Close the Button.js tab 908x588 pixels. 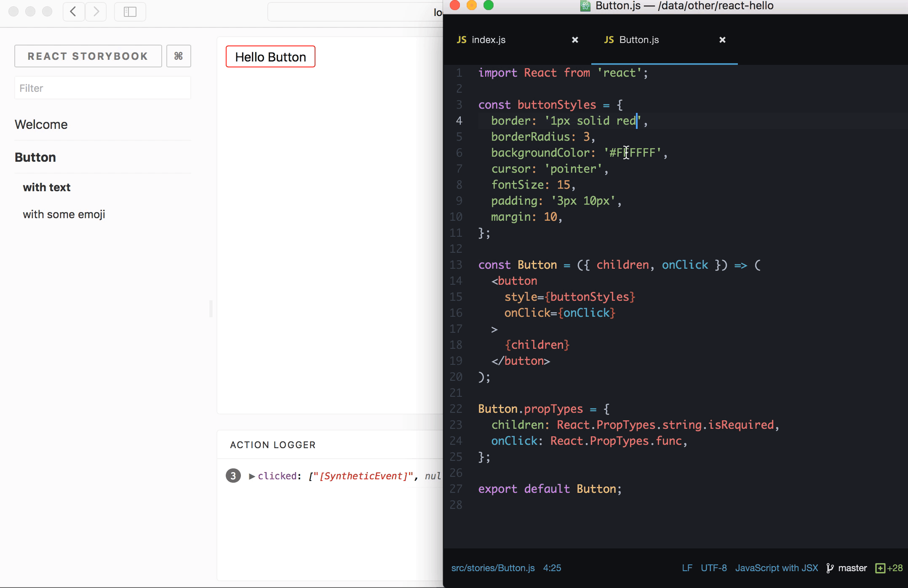pos(722,40)
